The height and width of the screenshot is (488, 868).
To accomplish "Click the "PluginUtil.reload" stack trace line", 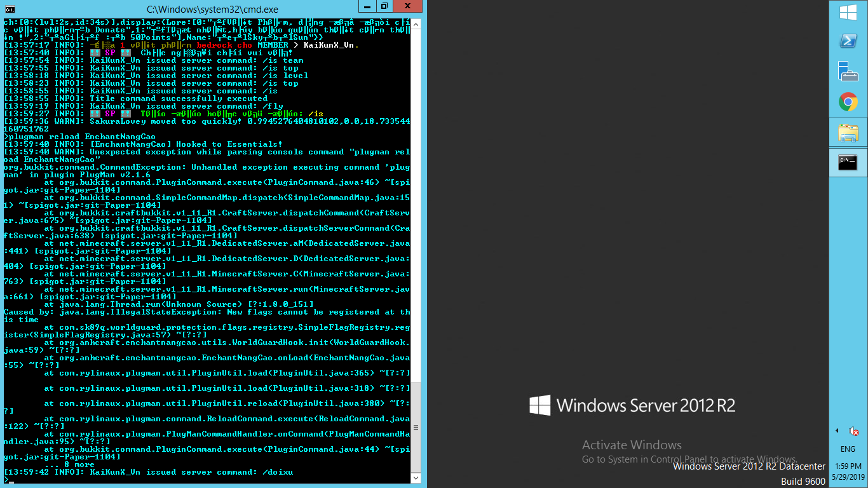I will tap(207, 407).
